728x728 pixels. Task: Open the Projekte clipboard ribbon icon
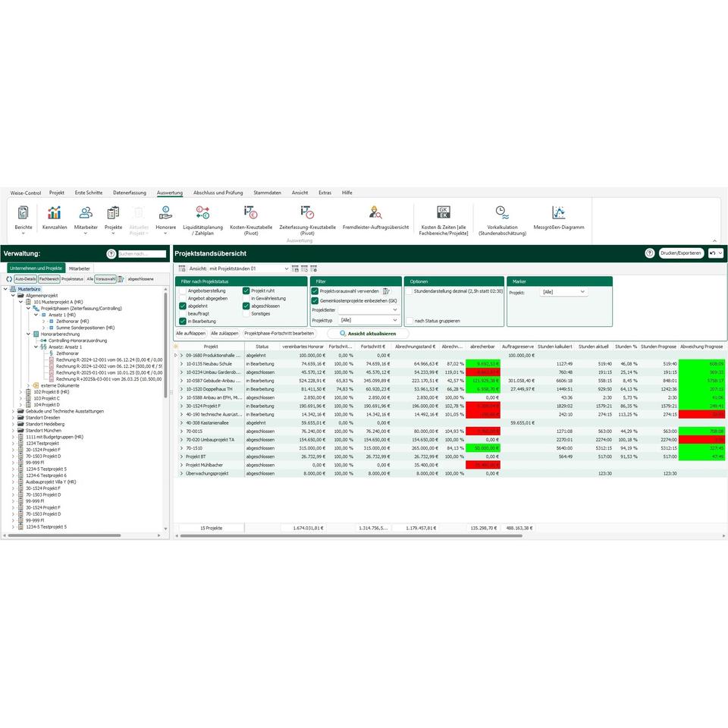pyautogui.click(x=113, y=213)
